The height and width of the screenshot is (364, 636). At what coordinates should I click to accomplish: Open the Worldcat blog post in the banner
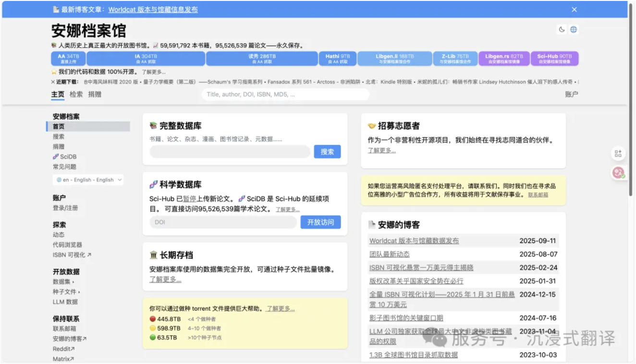[x=153, y=10]
